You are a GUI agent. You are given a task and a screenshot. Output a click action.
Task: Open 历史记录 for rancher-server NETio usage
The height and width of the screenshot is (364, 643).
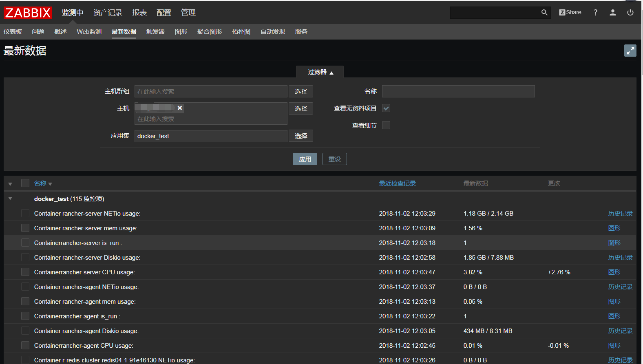click(620, 214)
